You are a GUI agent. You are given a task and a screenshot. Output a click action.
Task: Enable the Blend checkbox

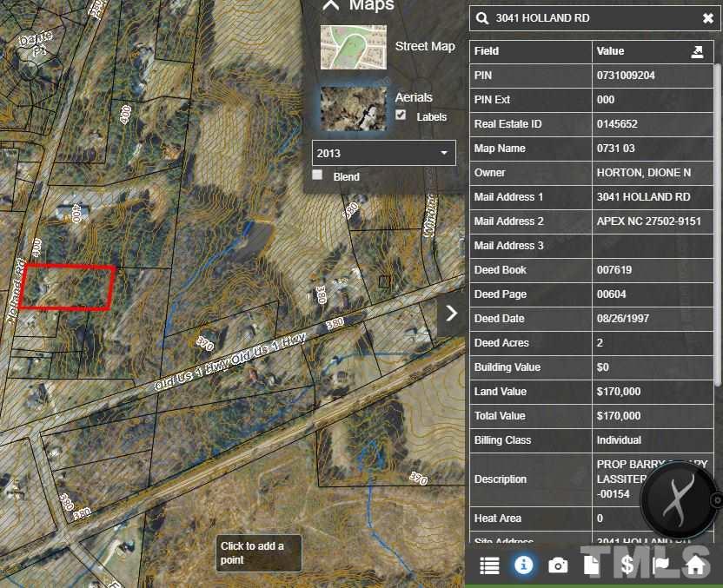(317, 175)
